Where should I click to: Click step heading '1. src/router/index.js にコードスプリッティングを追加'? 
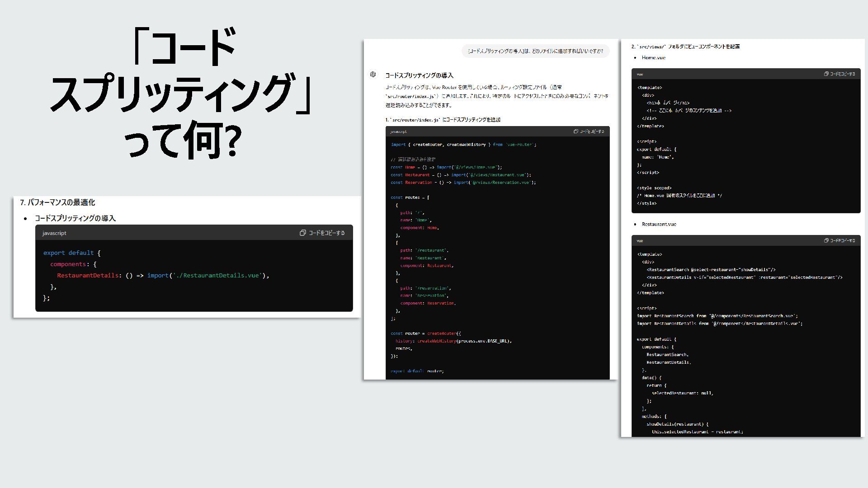pos(443,120)
